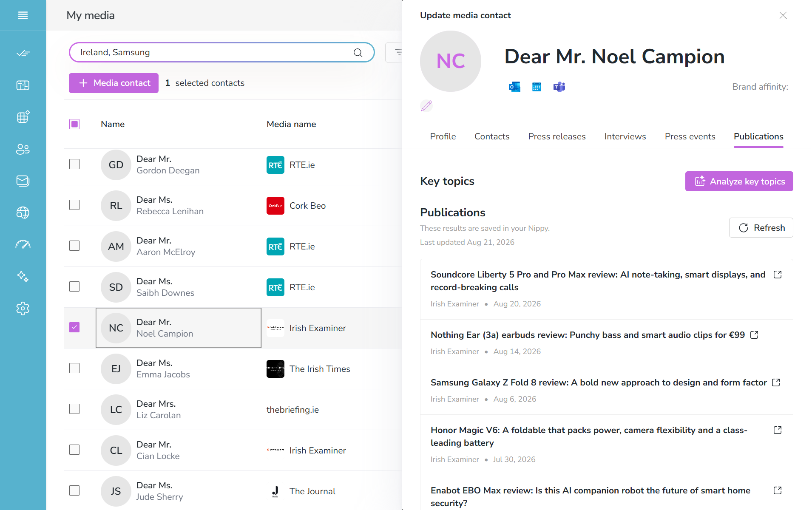Open the AI sparkle sidebar icon
The image size is (812, 510).
click(x=23, y=277)
